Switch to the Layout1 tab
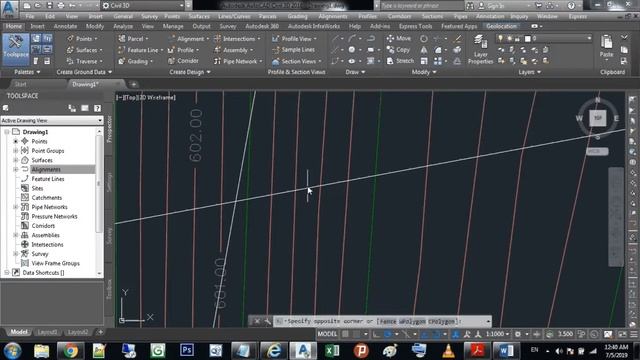The image size is (640, 360). 47,332
